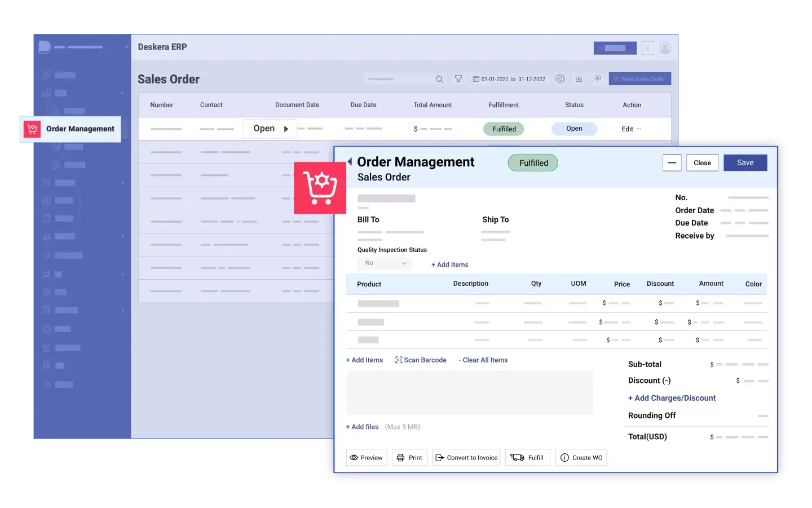Click the pink shopping cart Order Management icon
812x508 pixels.
[x=320, y=188]
